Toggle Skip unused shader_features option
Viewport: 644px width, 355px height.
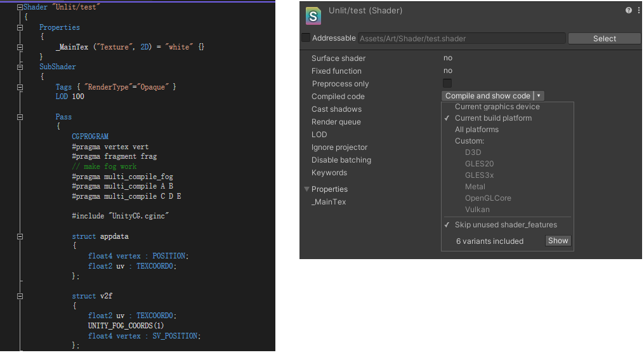coord(506,225)
